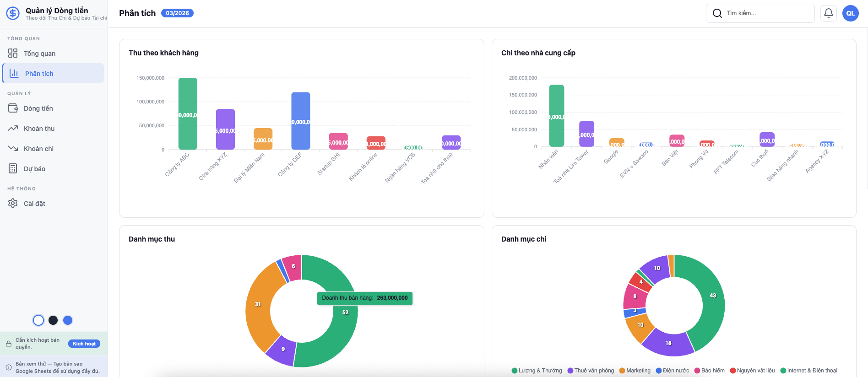Open Cài đặt gear icon
The image size is (868, 377).
[x=13, y=204]
